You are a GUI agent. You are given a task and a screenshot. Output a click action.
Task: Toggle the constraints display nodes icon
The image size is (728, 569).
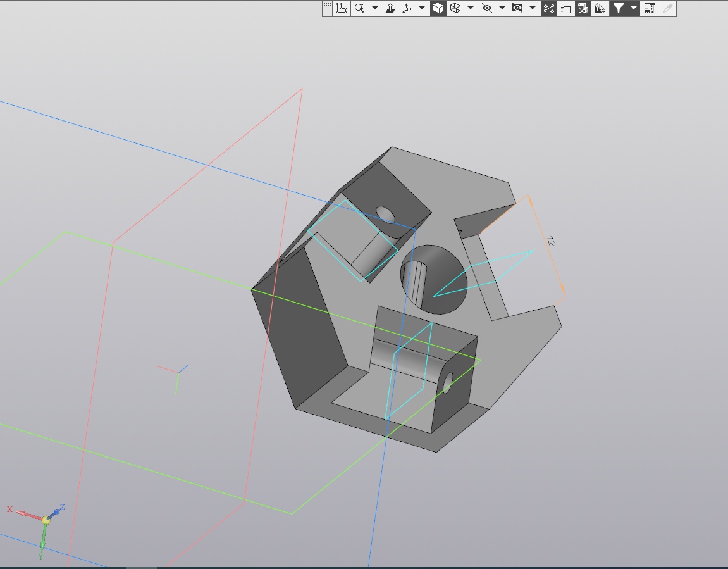point(548,8)
